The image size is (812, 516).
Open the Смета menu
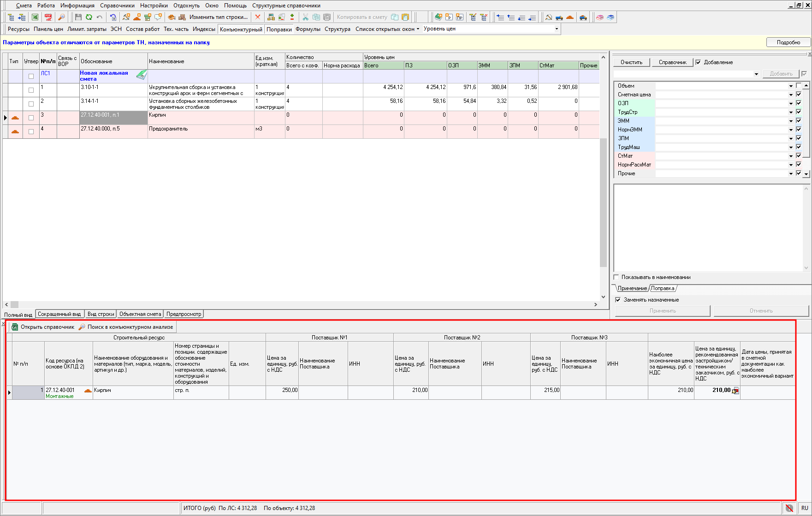point(24,6)
